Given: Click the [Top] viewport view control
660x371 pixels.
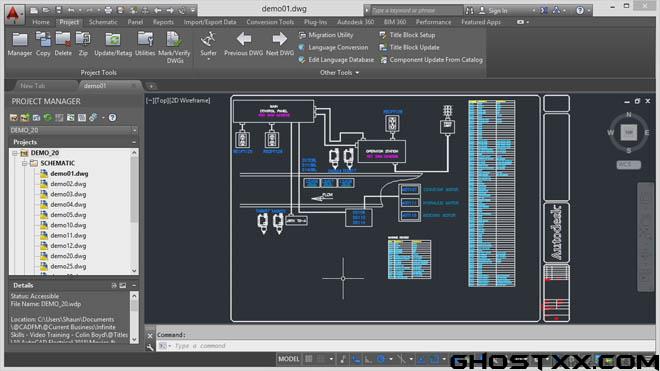Looking at the screenshot, I should click(163, 100).
